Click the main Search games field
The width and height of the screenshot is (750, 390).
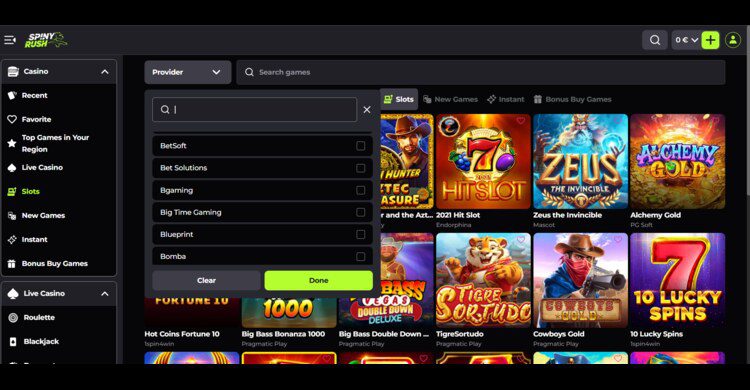pos(481,72)
